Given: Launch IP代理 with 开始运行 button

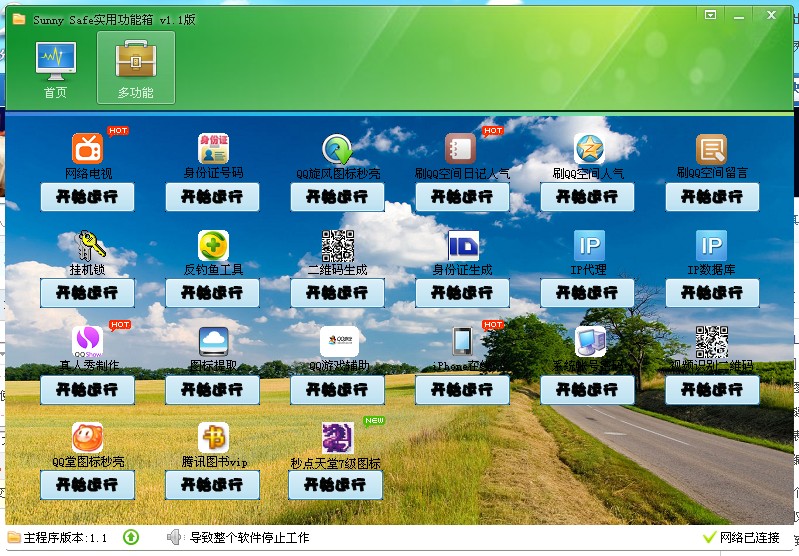Looking at the screenshot, I should tap(587, 293).
